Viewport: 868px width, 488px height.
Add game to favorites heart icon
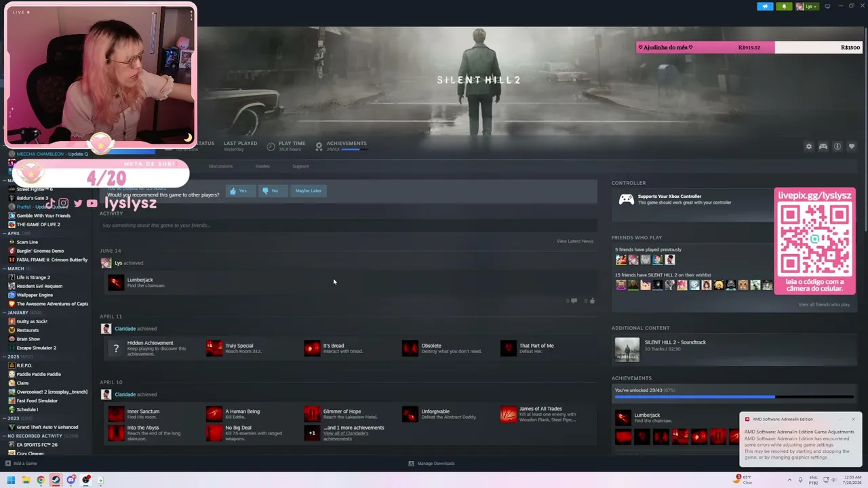[852, 146]
